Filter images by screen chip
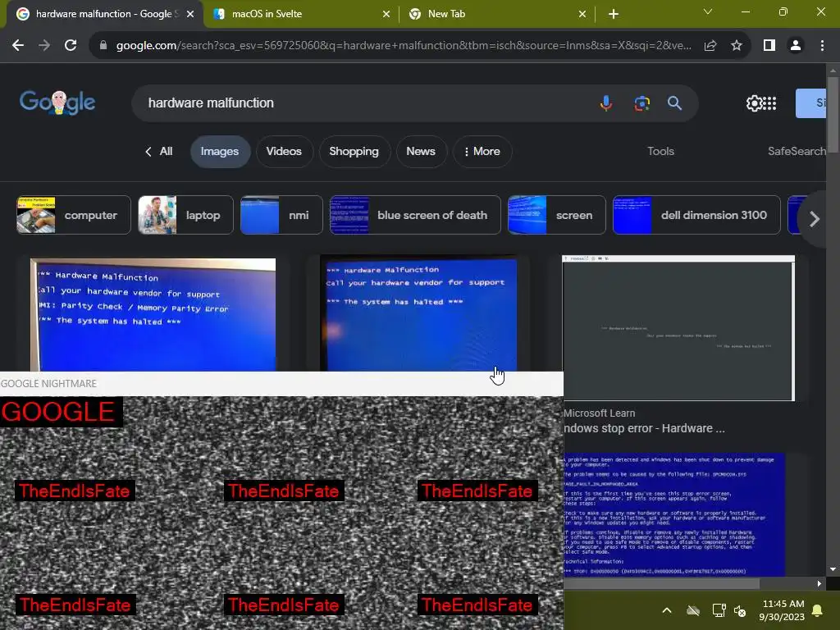840x630 pixels. [x=557, y=215]
